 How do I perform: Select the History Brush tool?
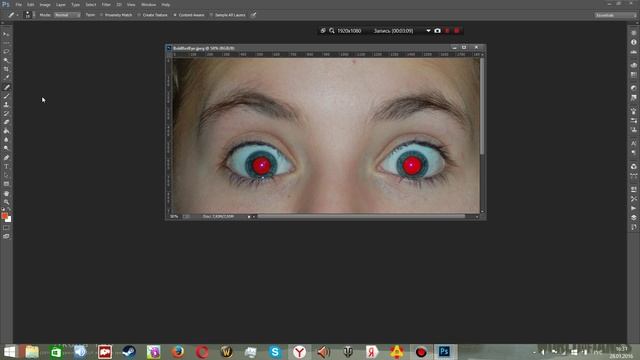pyautogui.click(x=6, y=113)
